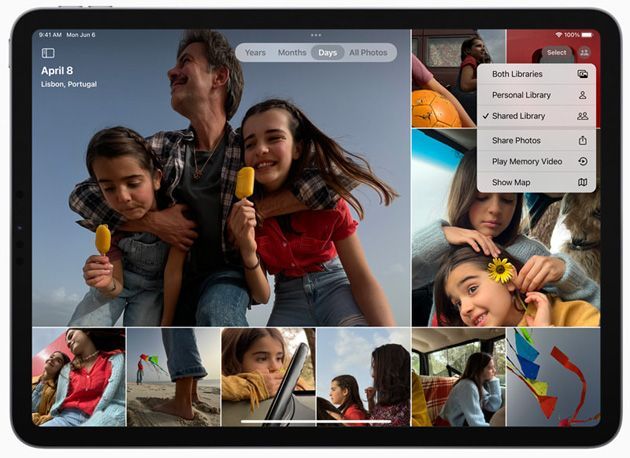Viewport: 630px width, 458px height.
Task: Choose Personal Library in the menu
Action: [x=521, y=95]
